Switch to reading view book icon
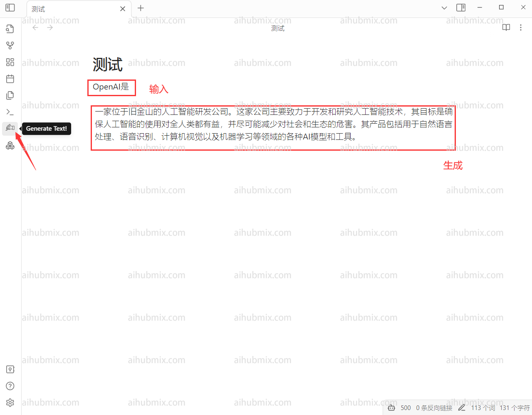Viewport: 532px width, 415px height. point(506,27)
